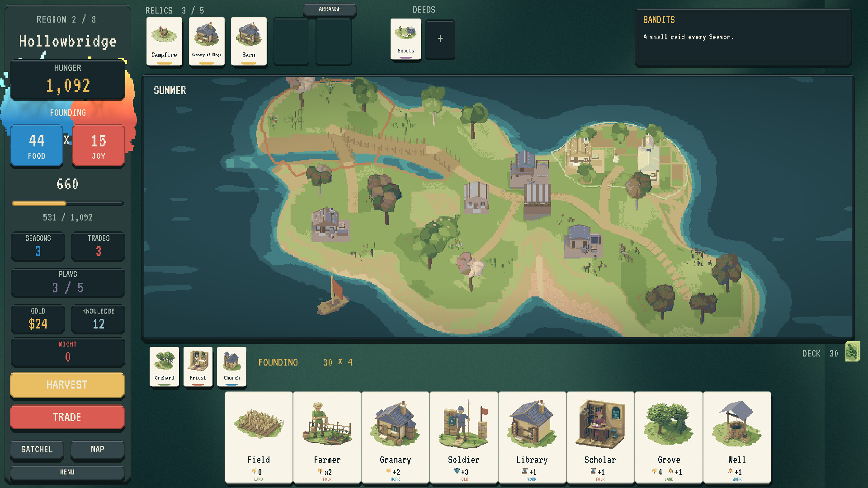This screenshot has height=488, width=868.
Task: Click the Arrange relics button
Action: 330,9
